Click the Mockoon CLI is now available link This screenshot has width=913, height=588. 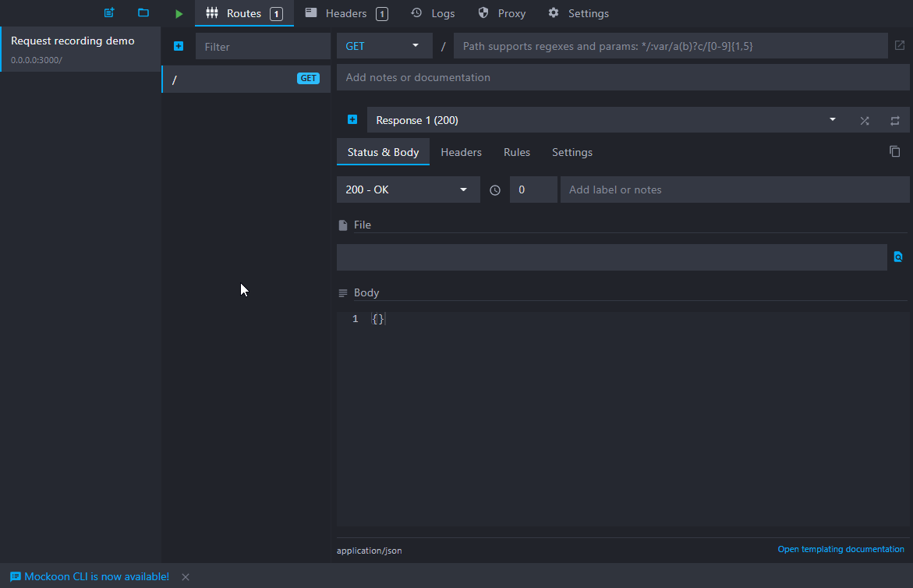(96, 577)
